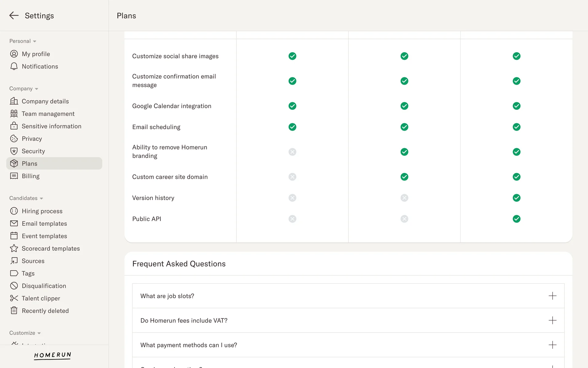This screenshot has width=588, height=368.
Task: Expand 'Do Homerun fees include VAT?' plus
Action: [x=552, y=320]
